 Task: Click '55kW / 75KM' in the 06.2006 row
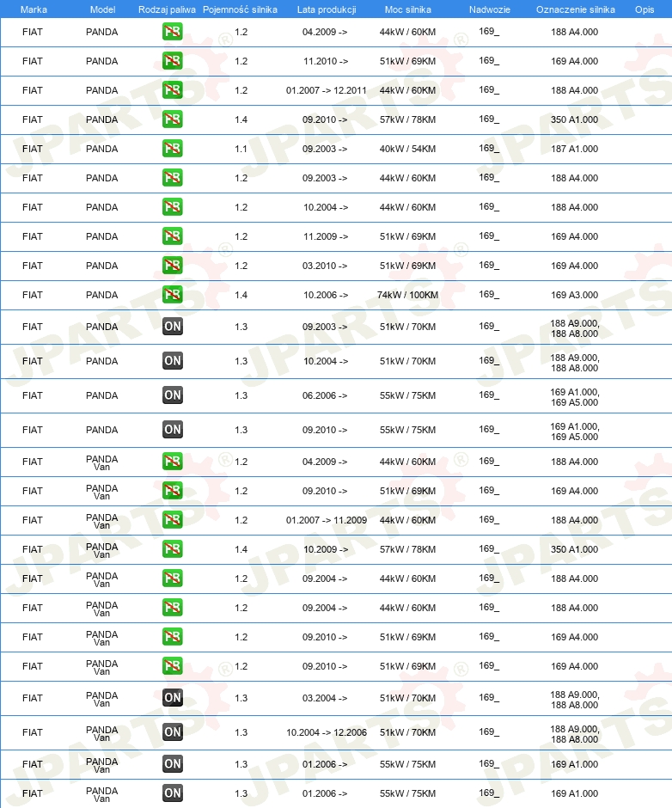click(x=407, y=395)
